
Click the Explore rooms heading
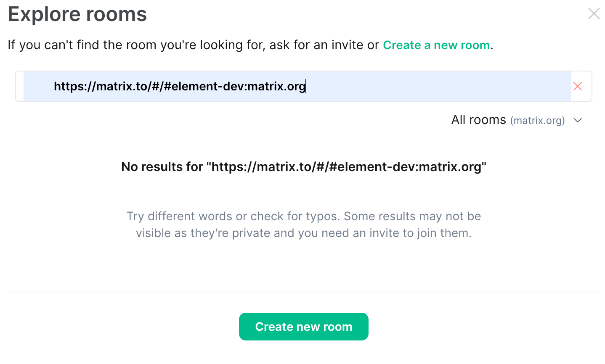tap(77, 14)
